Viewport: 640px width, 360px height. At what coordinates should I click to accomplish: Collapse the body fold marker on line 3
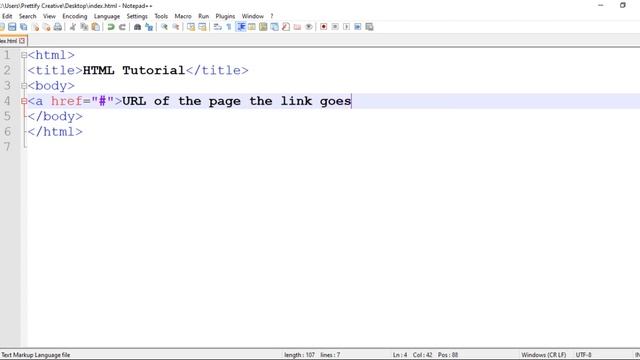point(24,86)
